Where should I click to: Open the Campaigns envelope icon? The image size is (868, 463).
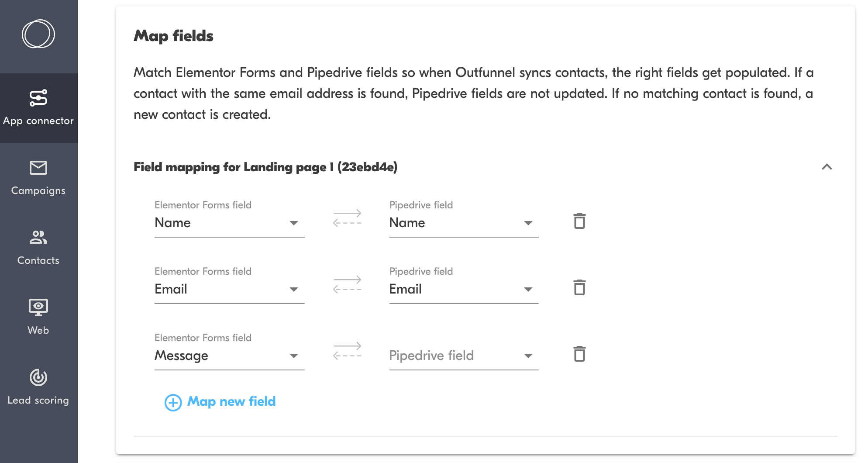[38, 168]
